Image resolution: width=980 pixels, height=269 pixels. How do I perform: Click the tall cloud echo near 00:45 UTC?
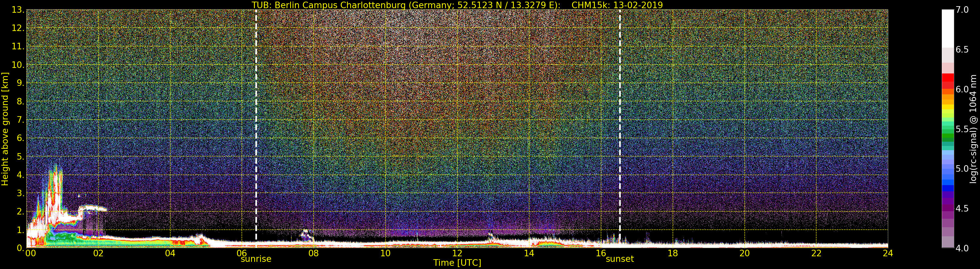coord(56,196)
